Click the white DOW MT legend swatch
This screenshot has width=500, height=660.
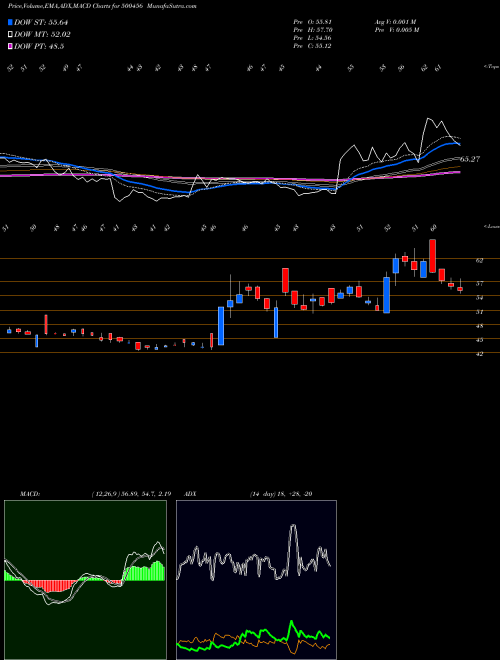(10, 35)
